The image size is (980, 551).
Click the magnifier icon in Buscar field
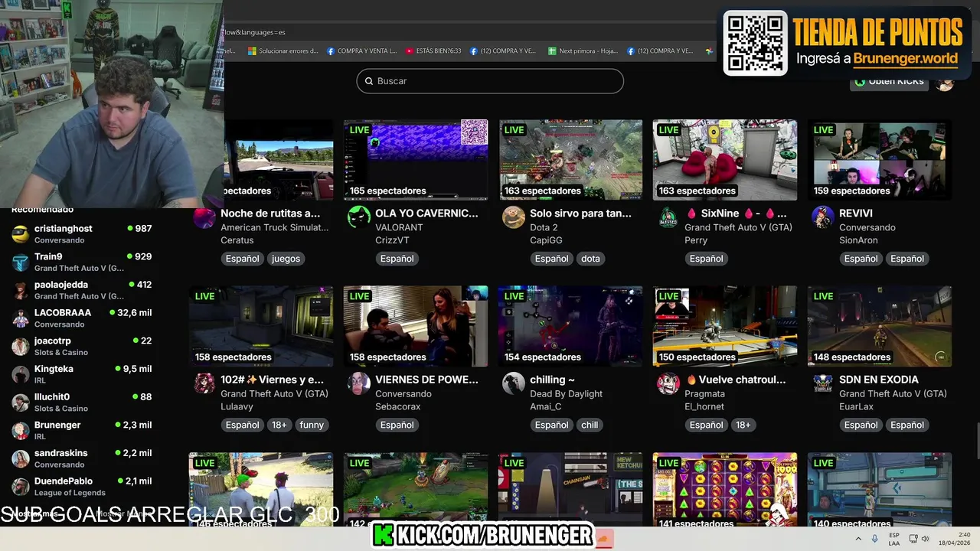click(368, 81)
